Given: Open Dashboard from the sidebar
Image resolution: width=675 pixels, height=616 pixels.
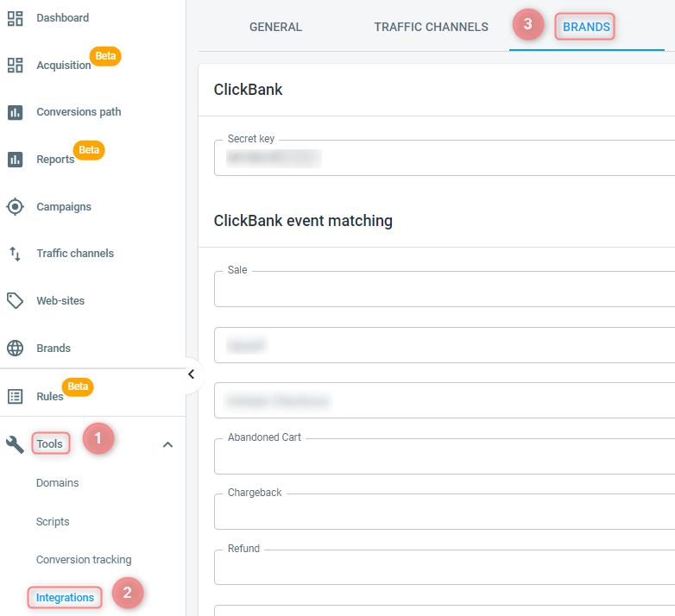Looking at the screenshot, I should click(63, 18).
